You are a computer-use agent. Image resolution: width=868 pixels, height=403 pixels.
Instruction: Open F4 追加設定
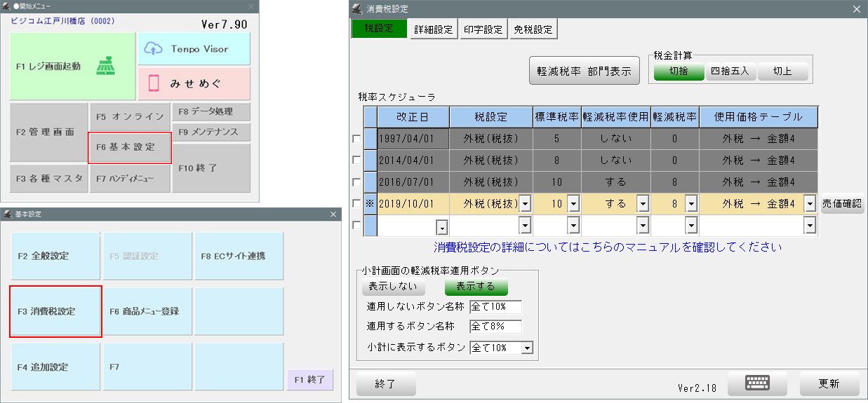(55, 367)
